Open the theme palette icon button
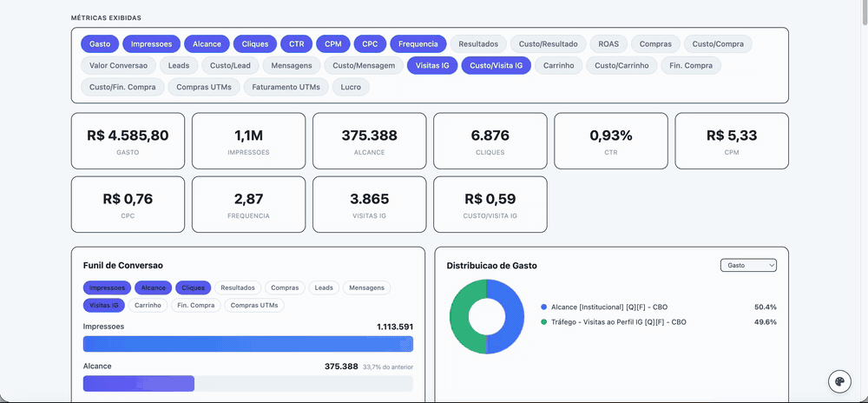The height and width of the screenshot is (403, 868). coord(839,381)
